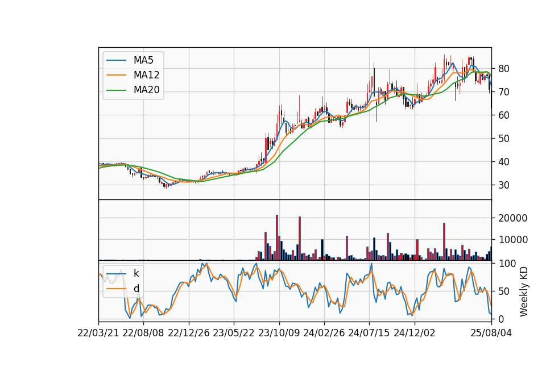Viewport: 546px width, 392px height.
Task: Click the green MA20 legend line sample
Action: tap(116, 90)
